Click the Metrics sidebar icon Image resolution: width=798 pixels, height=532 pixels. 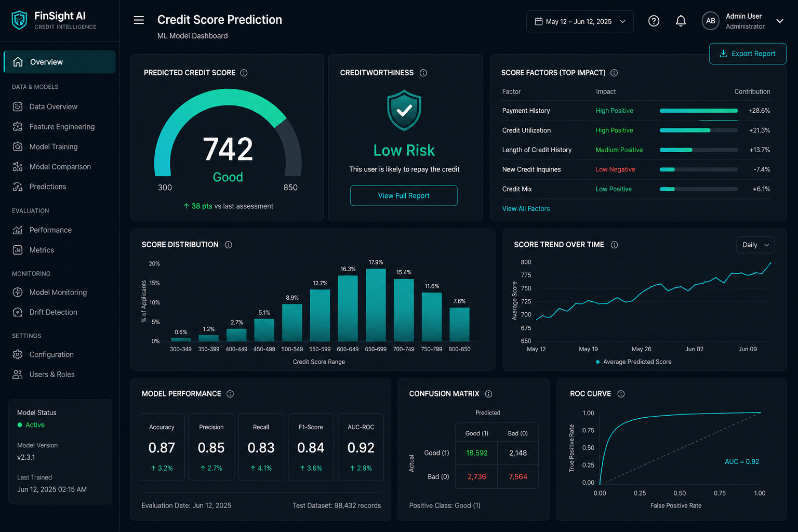18,250
